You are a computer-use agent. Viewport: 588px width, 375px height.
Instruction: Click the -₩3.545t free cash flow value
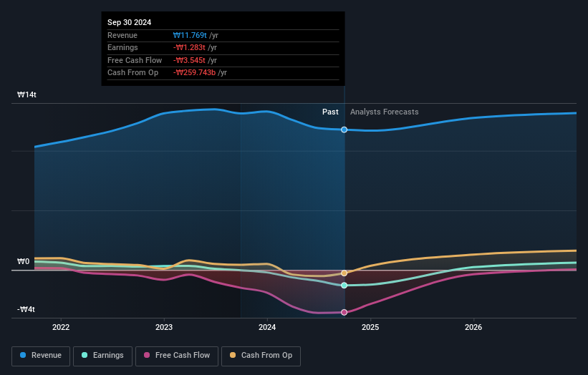[x=189, y=60]
